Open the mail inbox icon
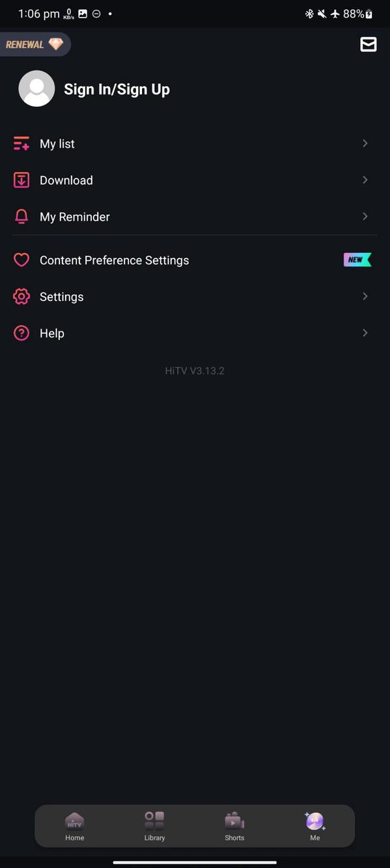This screenshot has height=868, width=390. point(369,44)
